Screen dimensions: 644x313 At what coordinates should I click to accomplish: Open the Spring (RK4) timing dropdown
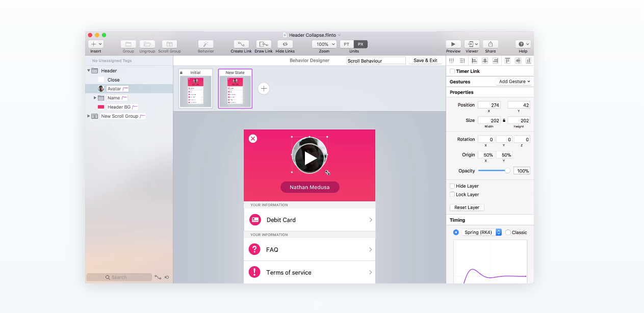pos(481,232)
